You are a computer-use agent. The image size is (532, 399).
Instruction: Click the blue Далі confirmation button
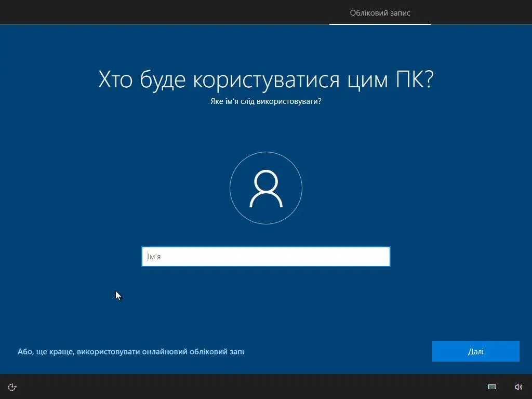pyautogui.click(x=475, y=351)
